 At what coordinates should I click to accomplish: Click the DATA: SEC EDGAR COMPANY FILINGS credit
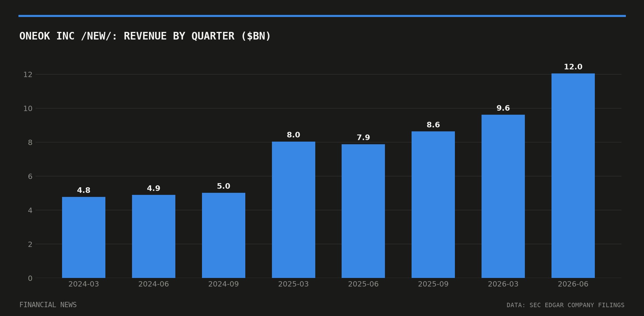click(x=566, y=305)
